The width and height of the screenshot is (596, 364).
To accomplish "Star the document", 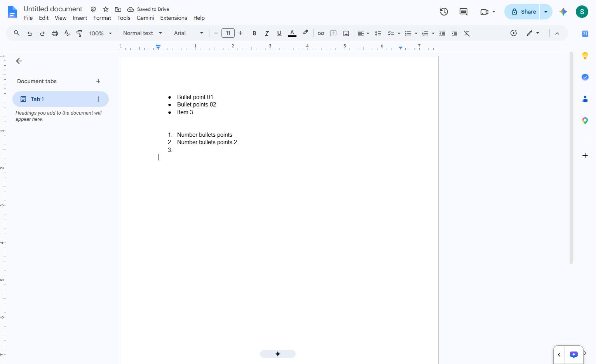I will click(x=106, y=9).
